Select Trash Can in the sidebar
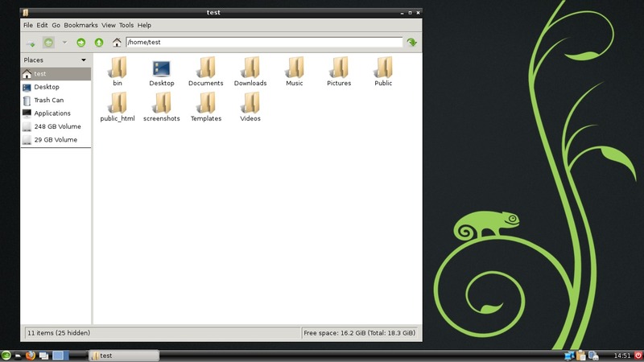The height and width of the screenshot is (362, 644). pos(56,100)
